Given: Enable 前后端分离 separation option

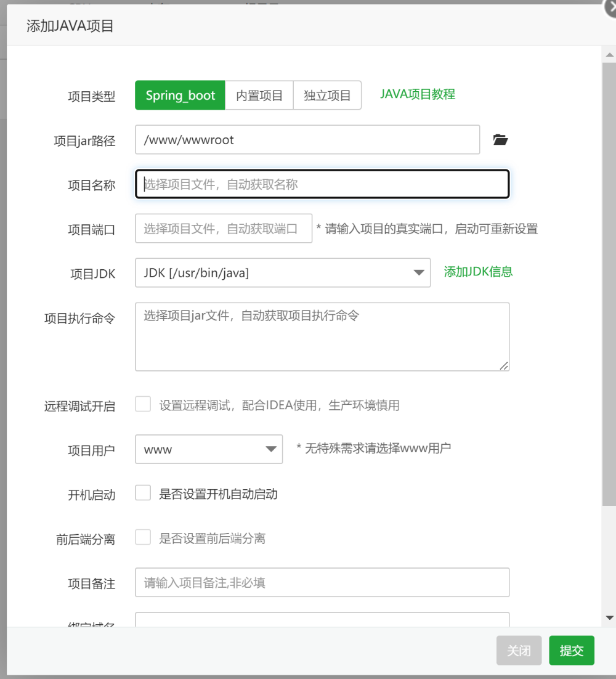Looking at the screenshot, I should (x=142, y=537).
